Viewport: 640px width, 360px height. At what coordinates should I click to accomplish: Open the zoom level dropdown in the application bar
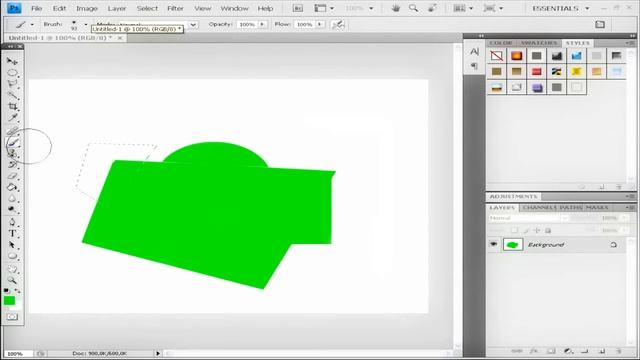click(x=371, y=8)
